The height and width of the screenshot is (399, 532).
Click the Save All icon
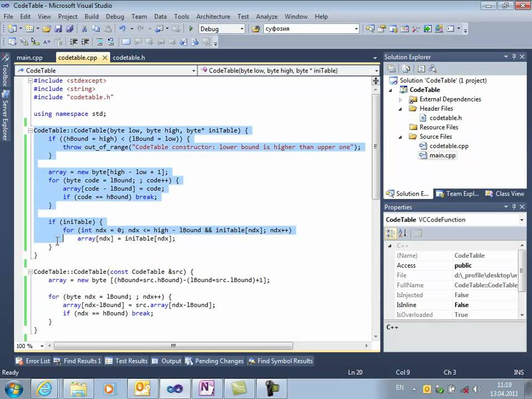tap(70, 29)
